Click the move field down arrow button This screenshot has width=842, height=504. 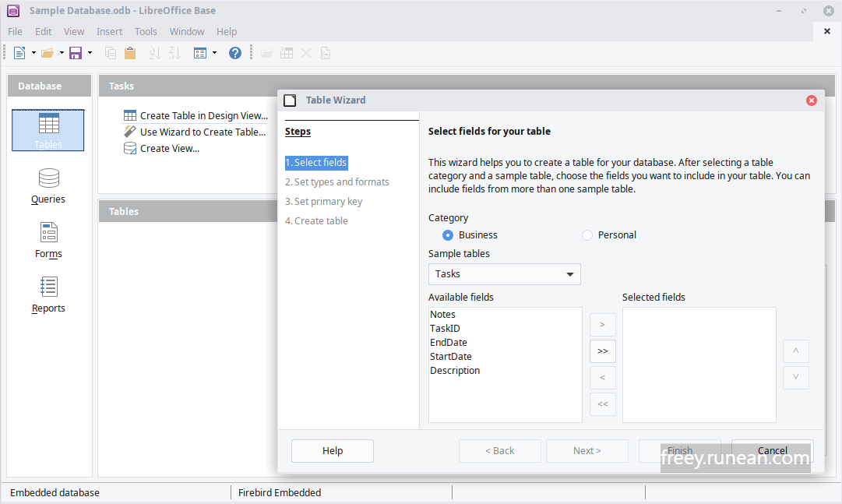point(796,377)
